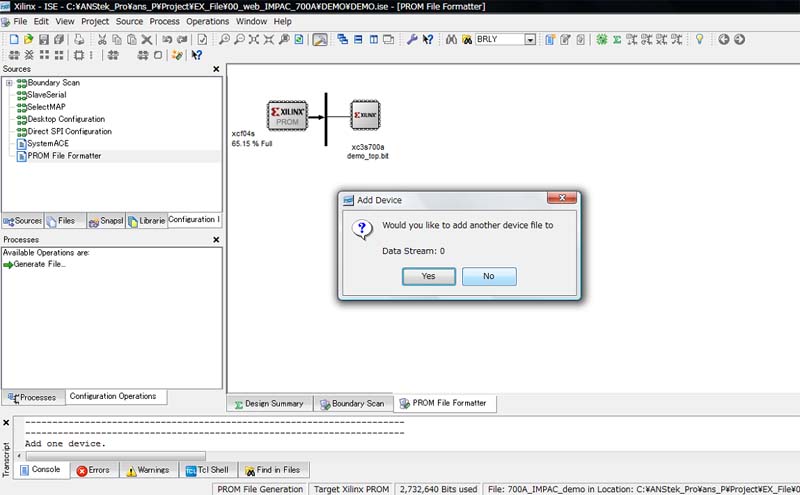This screenshot has width=800, height=495.
Task: Click the Zoom In magnifier icon
Action: coord(224,39)
